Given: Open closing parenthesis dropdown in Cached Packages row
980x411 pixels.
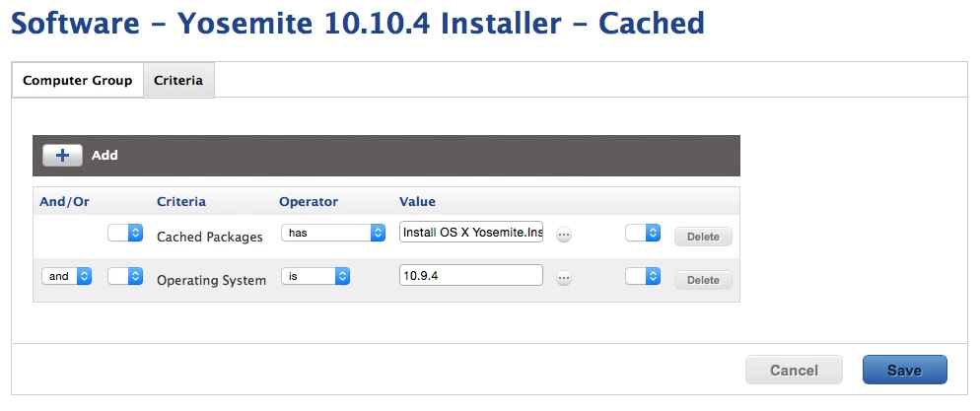Looking at the screenshot, I should point(643,233).
